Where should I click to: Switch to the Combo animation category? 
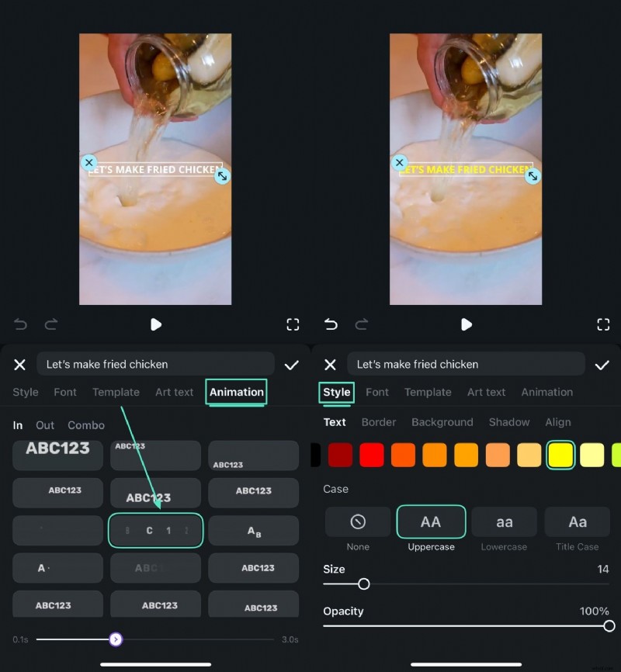[x=85, y=425]
